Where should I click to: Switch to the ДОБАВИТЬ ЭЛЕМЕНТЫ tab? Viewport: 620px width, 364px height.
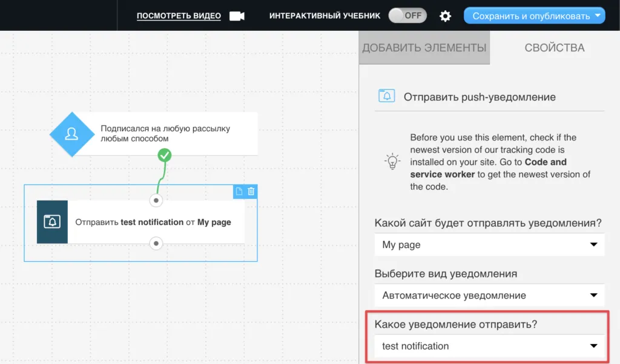click(x=424, y=48)
